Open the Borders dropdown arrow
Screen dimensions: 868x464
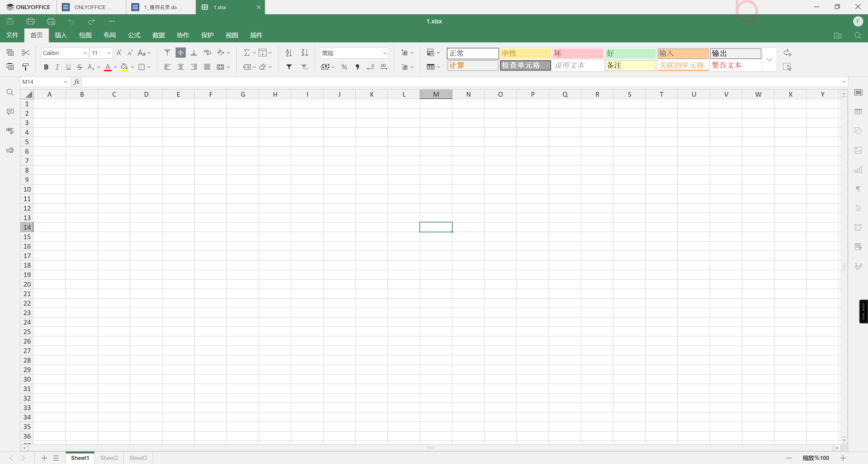[149, 67]
